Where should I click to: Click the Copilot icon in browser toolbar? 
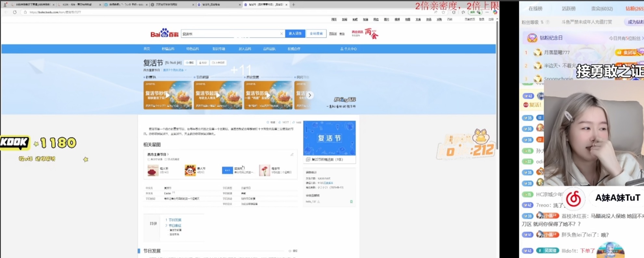tap(495, 12)
